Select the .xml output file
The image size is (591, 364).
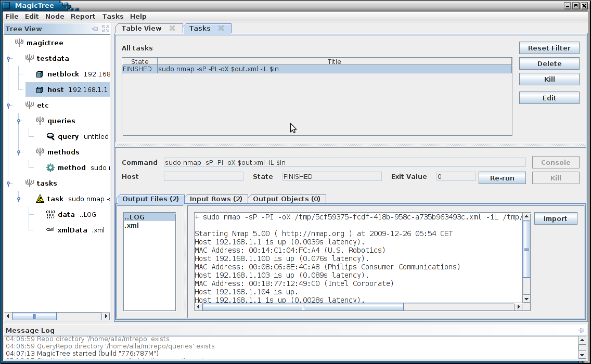tap(150, 225)
